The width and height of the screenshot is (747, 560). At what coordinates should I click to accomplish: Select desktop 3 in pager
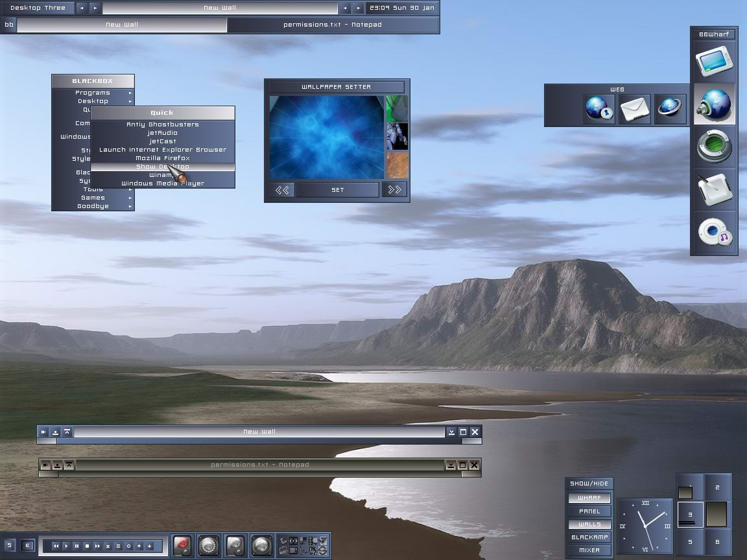pos(691,514)
